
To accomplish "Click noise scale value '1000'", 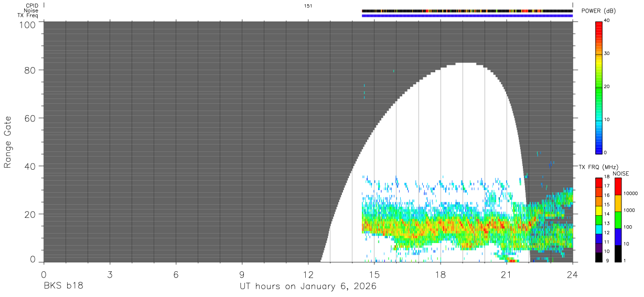I will tap(629, 209).
